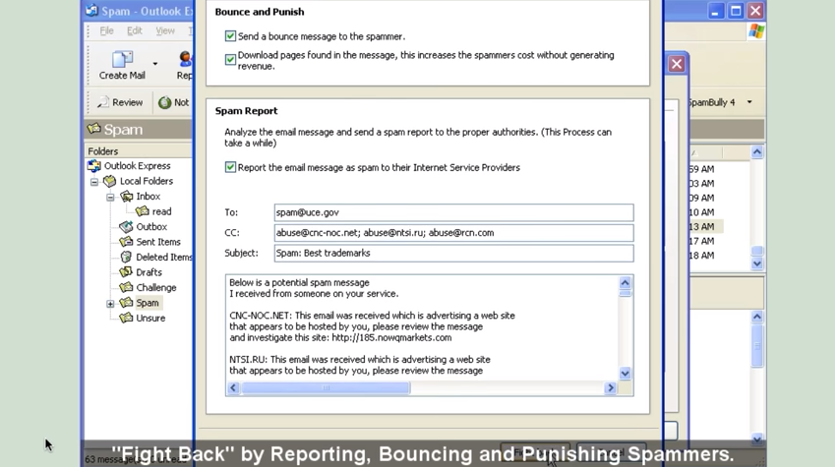The height and width of the screenshot is (467, 835).
Task: Click message list scrollbar up arrow
Action: (757, 153)
